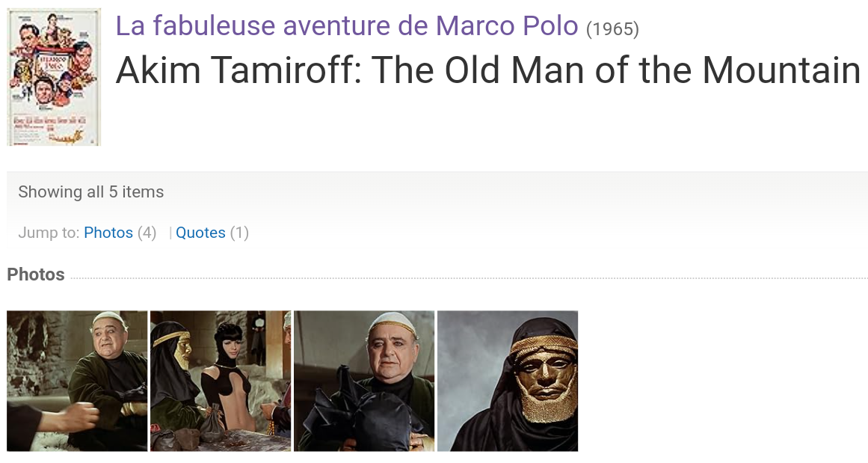This screenshot has height=463, width=868.
Task: Click the bold Photos section heading
Action: pos(36,275)
